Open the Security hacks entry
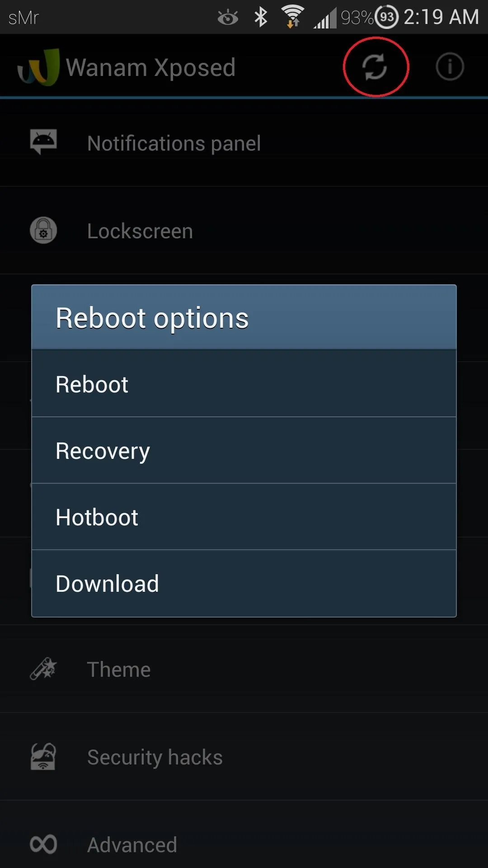This screenshot has height=868, width=488. [244, 757]
